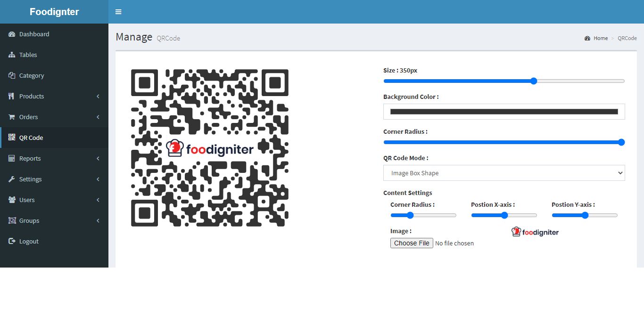Expand the Products submenu chevron
Image resolution: width=644 pixels, height=317 pixels.
[98, 96]
